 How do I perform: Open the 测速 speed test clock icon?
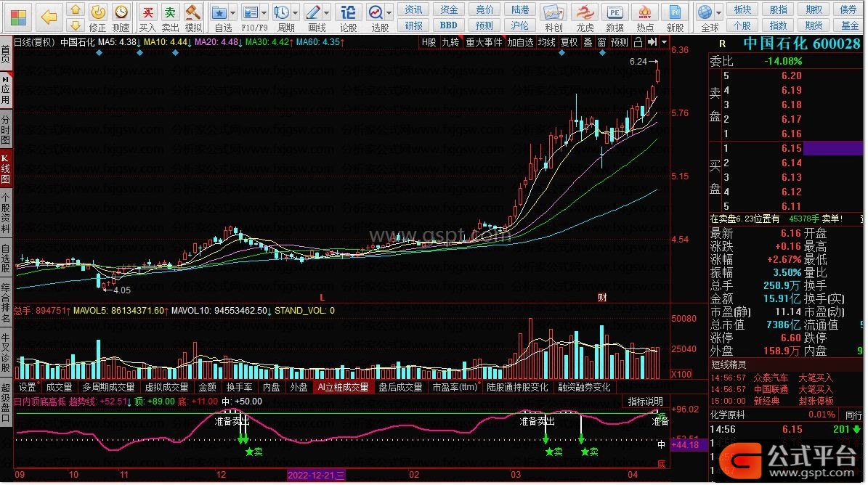tap(121, 17)
